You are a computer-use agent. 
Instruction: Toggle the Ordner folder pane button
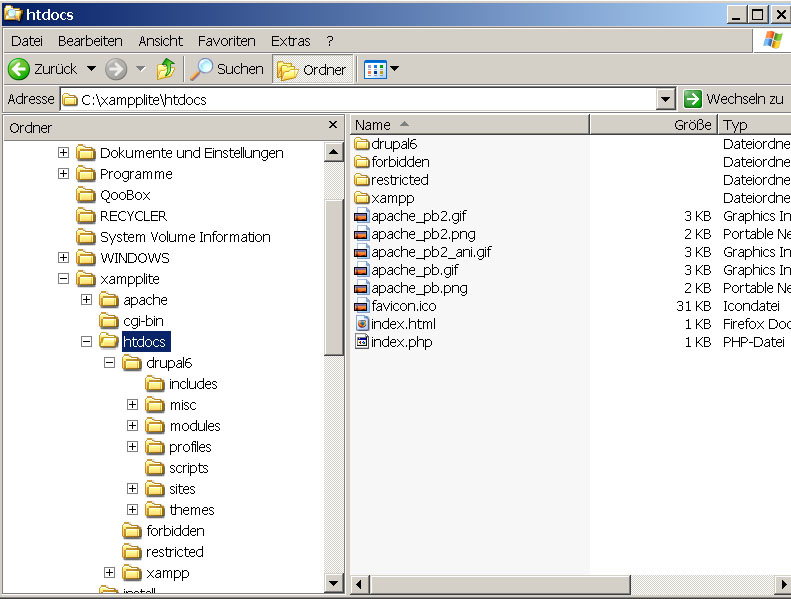(313, 69)
